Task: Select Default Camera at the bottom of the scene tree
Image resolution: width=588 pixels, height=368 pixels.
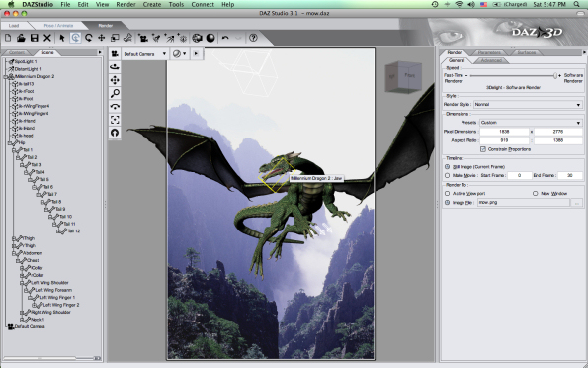Action: click(30, 327)
